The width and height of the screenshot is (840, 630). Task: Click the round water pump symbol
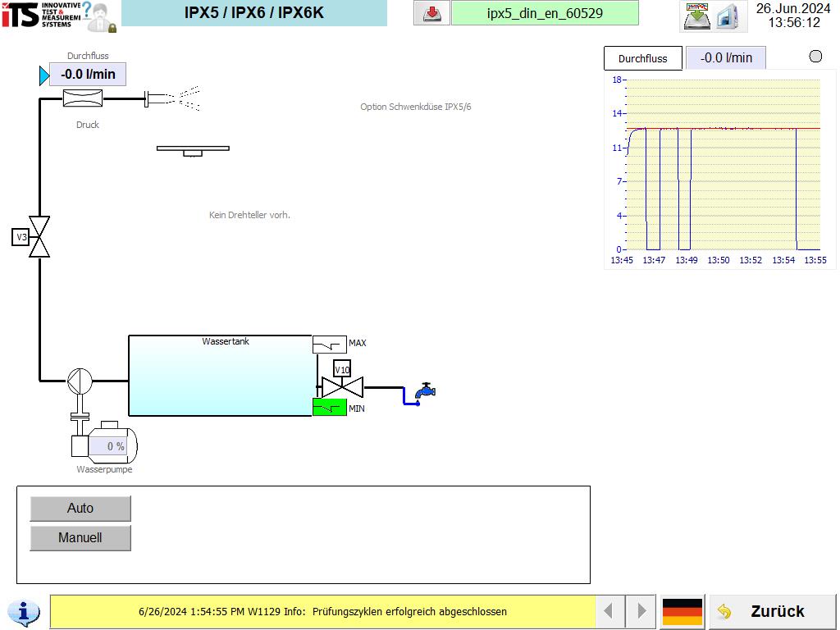[80, 381]
